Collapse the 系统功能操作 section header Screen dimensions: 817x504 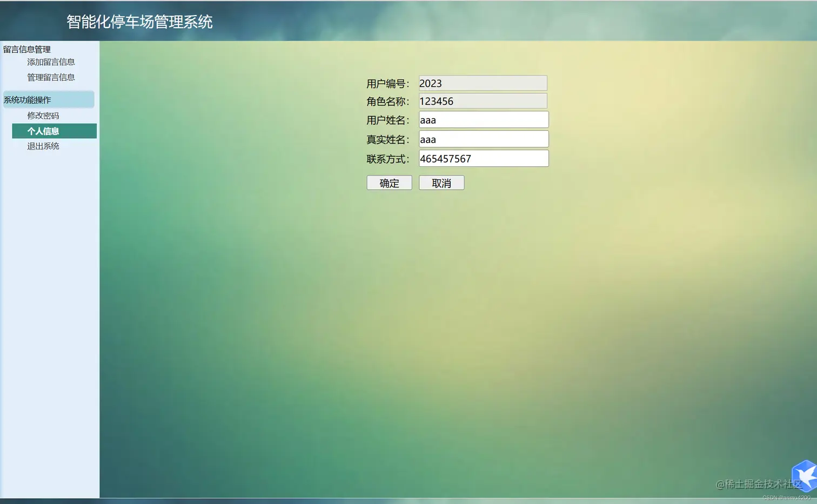click(x=49, y=100)
